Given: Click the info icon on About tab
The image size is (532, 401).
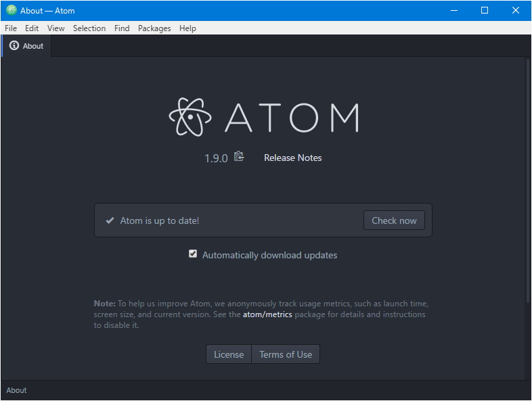Looking at the screenshot, I should pos(14,45).
